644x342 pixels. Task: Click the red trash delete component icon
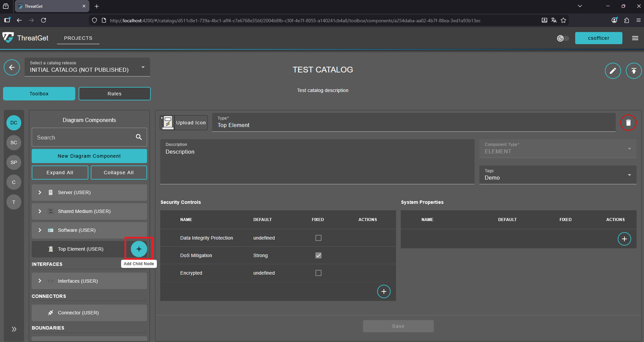click(628, 123)
